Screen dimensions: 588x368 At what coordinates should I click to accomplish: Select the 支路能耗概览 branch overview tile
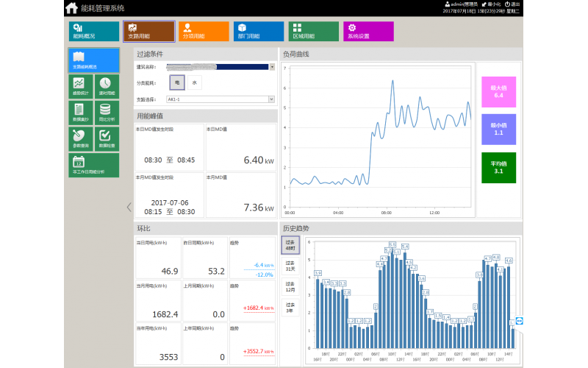coord(93,60)
